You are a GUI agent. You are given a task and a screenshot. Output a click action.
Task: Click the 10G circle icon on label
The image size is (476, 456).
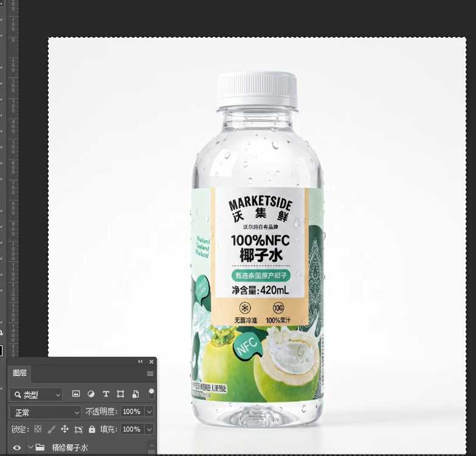pyautogui.click(x=278, y=308)
